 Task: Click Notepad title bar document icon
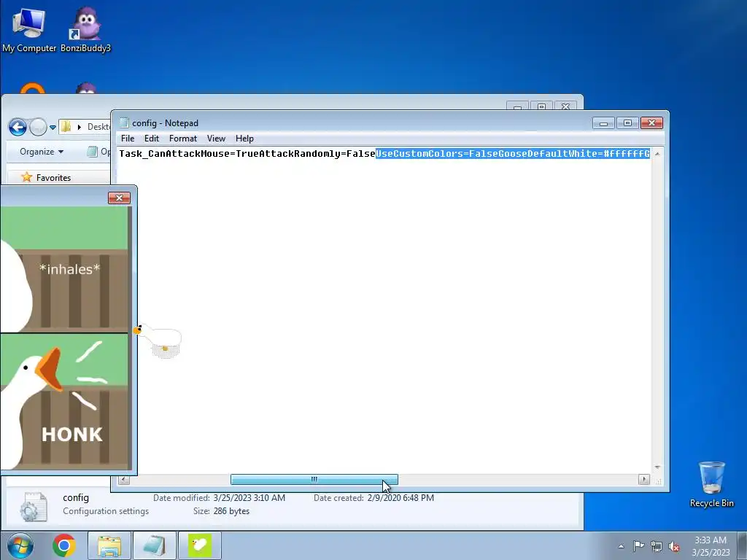click(124, 122)
